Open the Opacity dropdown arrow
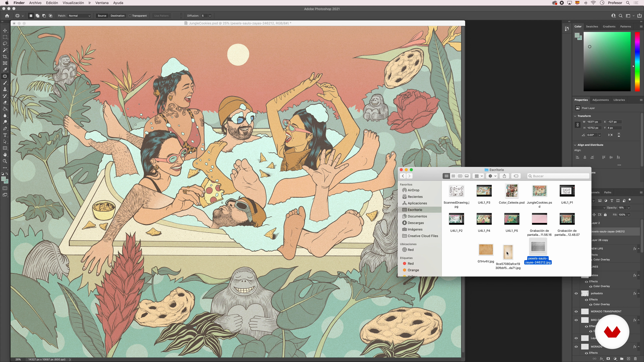The height and width of the screenshot is (362, 644). [x=629, y=208]
